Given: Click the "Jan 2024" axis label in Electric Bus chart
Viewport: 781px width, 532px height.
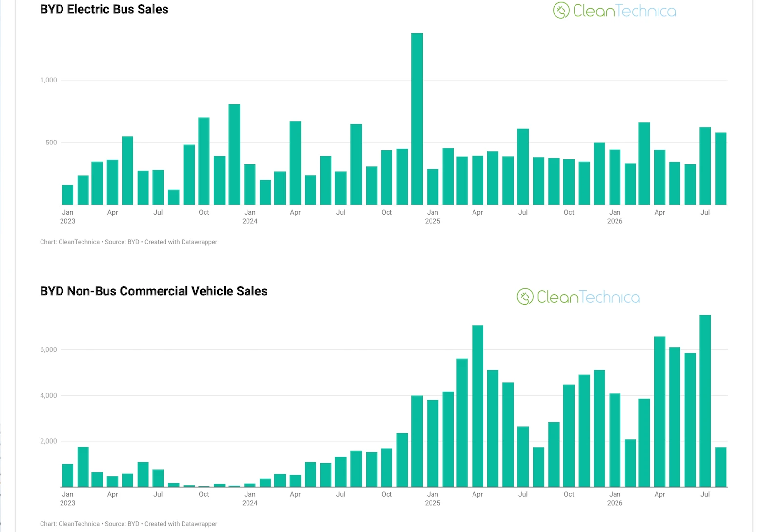Looking at the screenshot, I should (x=250, y=217).
